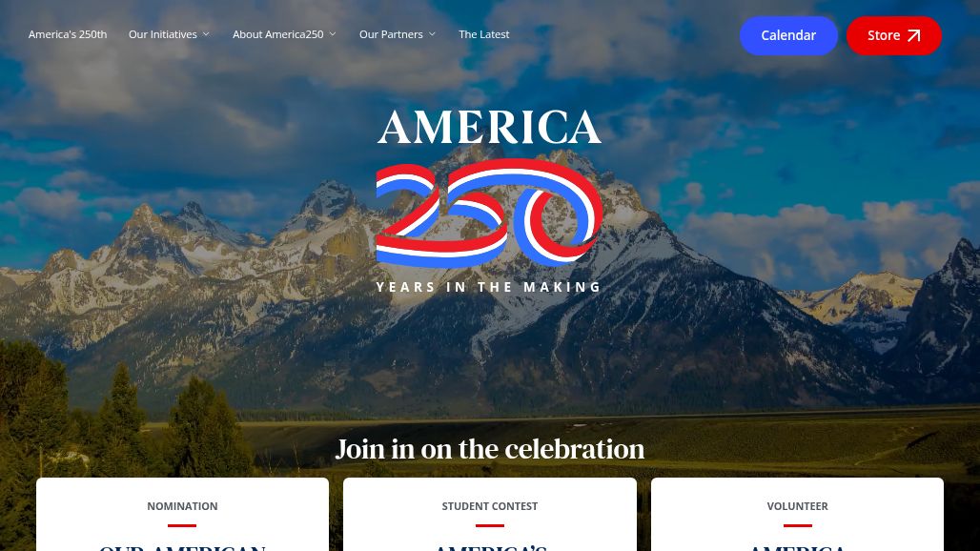The image size is (980, 551).
Task: Click the arrow icon on the Store button
Action: [x=914, y=35]
